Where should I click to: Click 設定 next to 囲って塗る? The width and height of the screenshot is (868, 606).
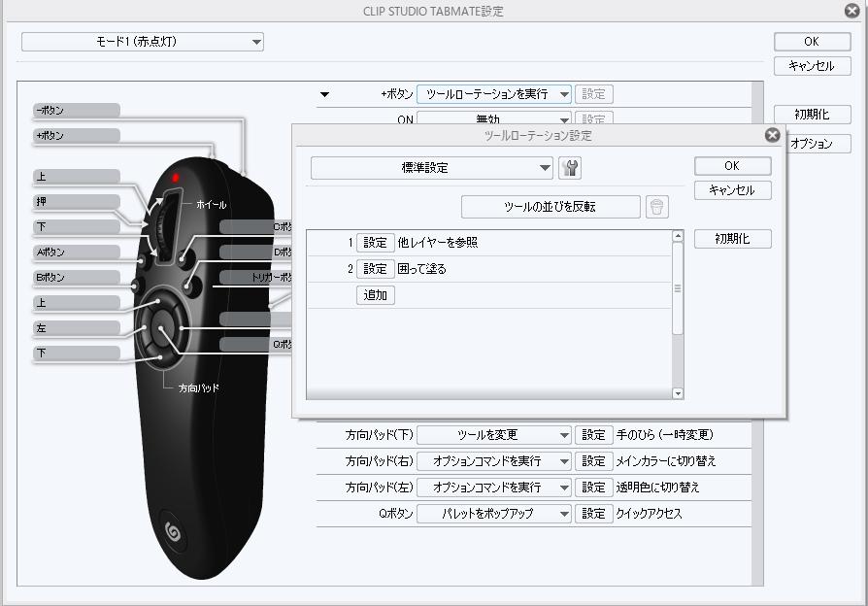pyautogui.click(x=376, y=268)
